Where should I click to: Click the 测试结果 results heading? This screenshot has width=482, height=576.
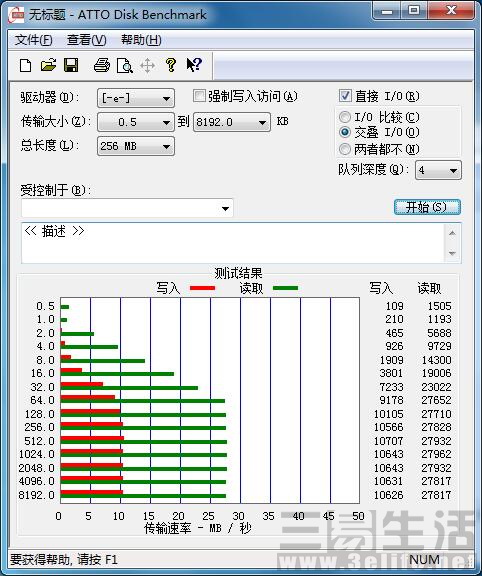point(238,273)
